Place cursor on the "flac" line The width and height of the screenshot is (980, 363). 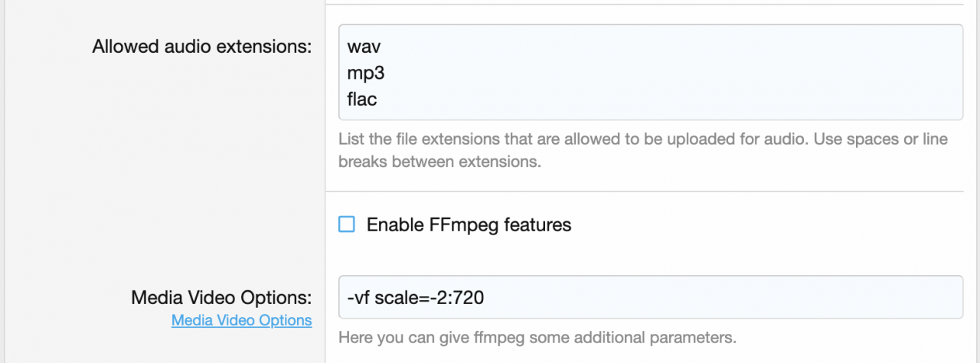(362, 99)
